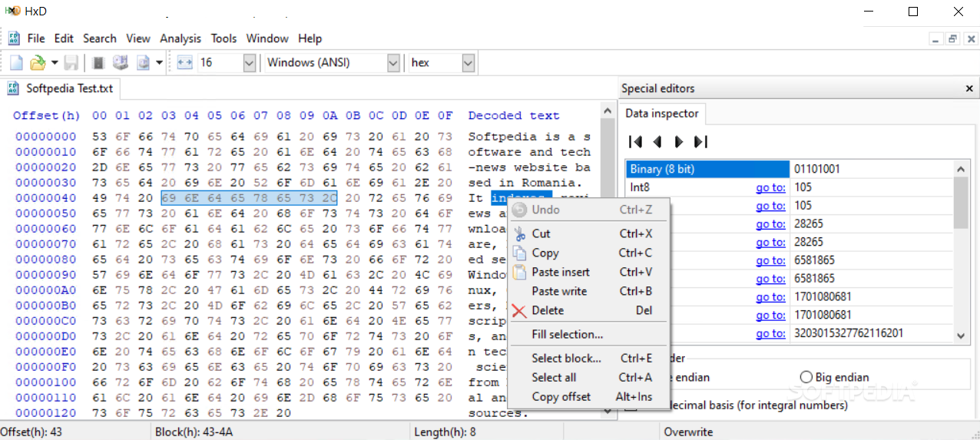Click file icon on Softpedia Test.txt tab
980x440 pixels.
(x=14, y=88)
